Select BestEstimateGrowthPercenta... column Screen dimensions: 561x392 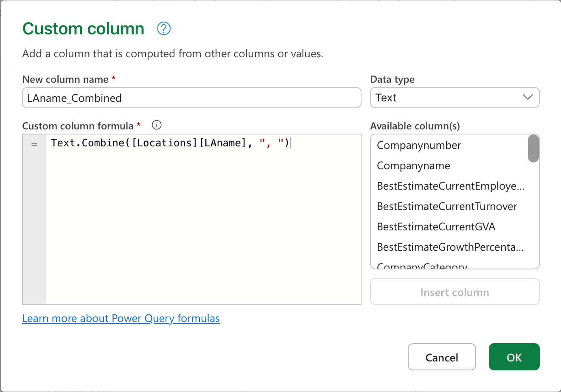[449, 247]
